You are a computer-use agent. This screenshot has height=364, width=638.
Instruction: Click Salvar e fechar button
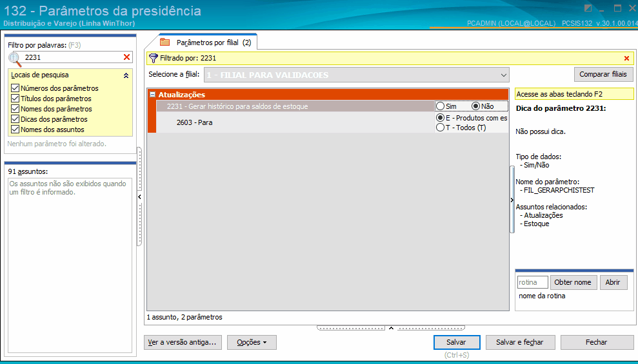tap(519, 342)
